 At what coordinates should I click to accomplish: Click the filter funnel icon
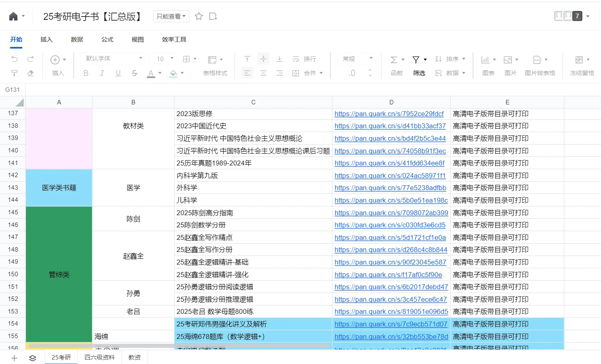point(416,60)
